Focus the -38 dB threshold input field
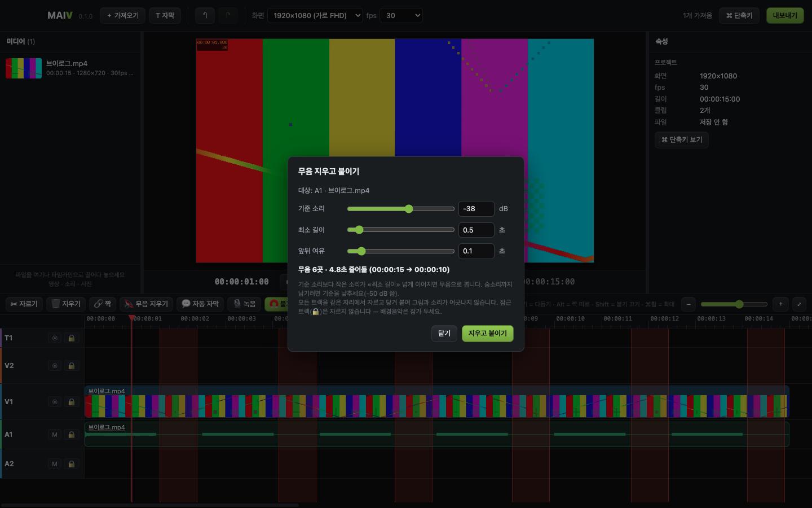 click(x=476, y=209)
